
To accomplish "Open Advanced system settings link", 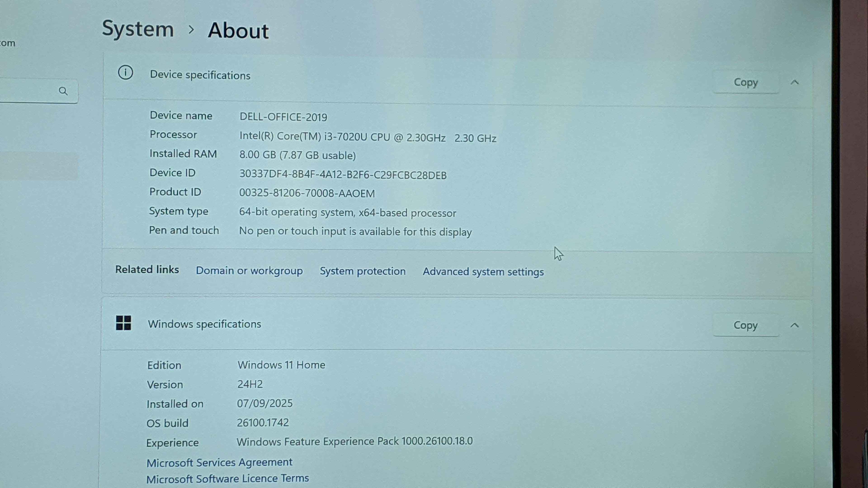I will tap(483, 272).
